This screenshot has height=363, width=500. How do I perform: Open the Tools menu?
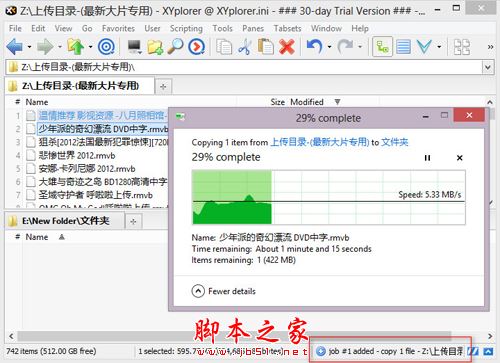pos(223,28)
